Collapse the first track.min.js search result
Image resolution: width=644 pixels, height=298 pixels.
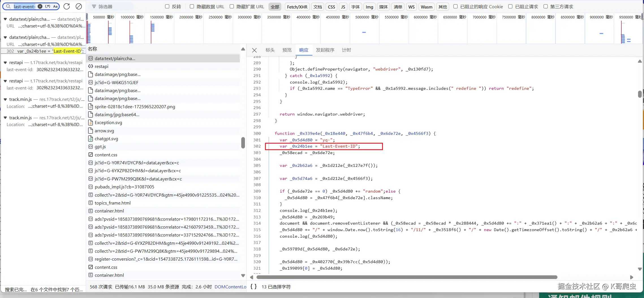pos(5,99)
